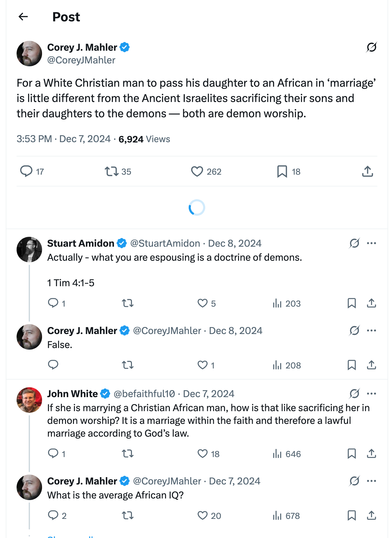Bookmark John White's reply
The height and width of the screenshot is (538, 392).
352,454
